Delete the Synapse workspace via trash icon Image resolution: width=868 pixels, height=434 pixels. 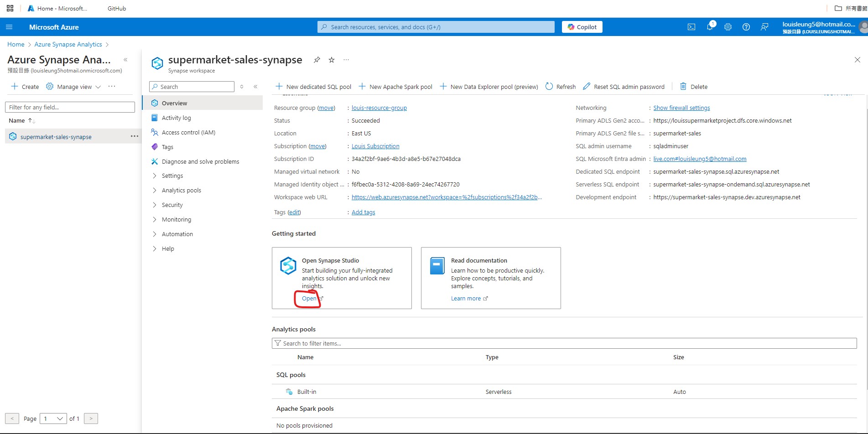(x=694, y=87)
